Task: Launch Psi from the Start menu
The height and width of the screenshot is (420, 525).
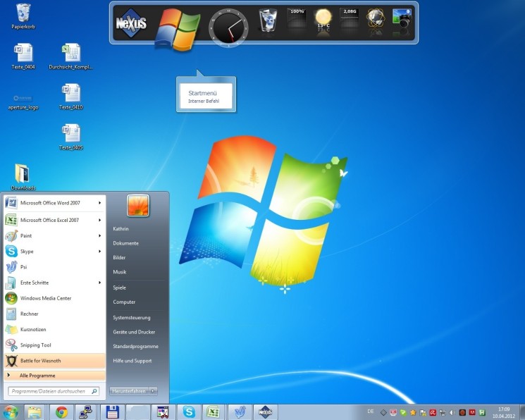Action: pyautogui.click(x=54, y=267)
